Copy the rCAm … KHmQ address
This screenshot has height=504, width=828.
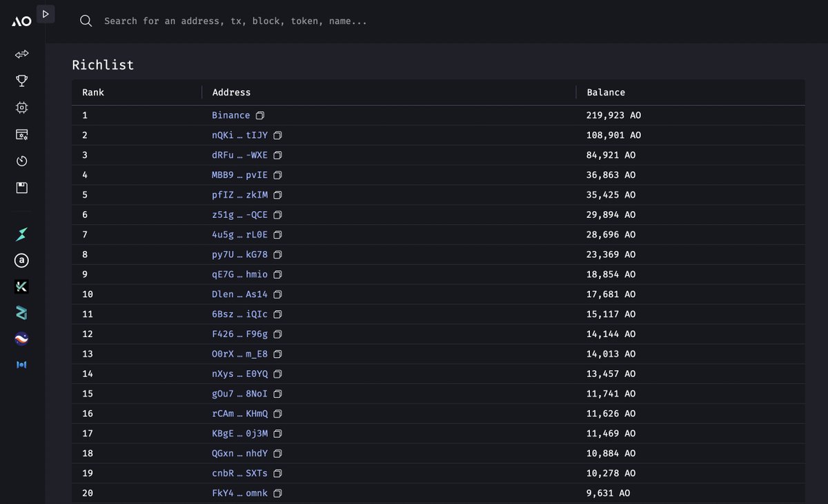click(277, 414)
